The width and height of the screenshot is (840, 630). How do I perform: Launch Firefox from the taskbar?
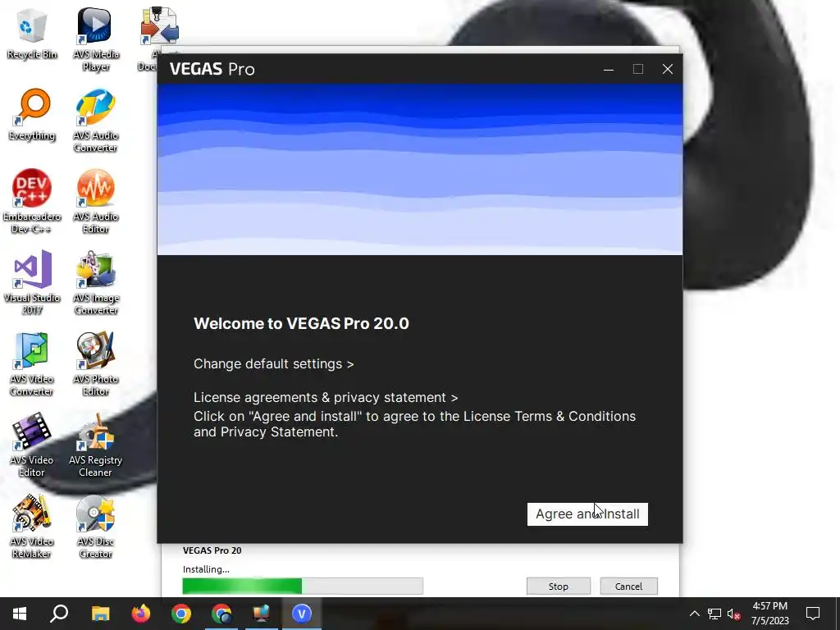pyautogui.click(x=141, y=614)
